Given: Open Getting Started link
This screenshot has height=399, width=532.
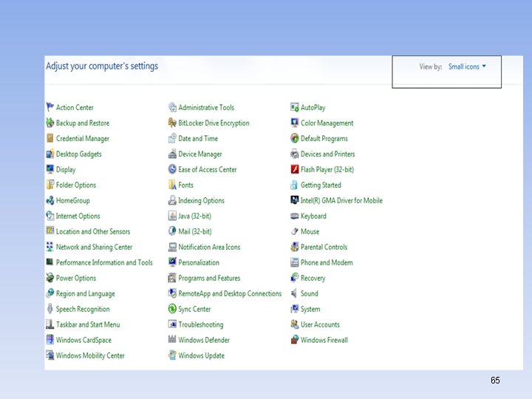Looking at the screenshot, I should point(321,185).
